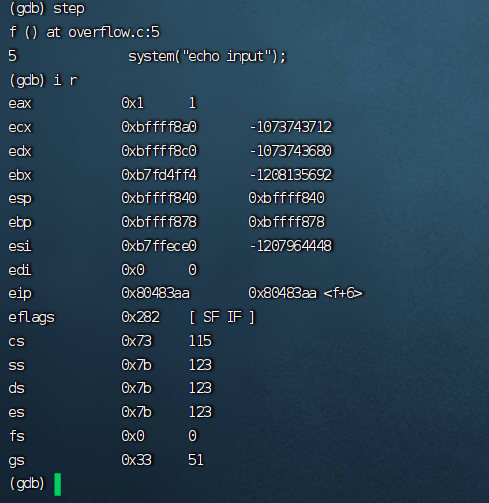Select the cs value 0x73

[x=136, y=341]
